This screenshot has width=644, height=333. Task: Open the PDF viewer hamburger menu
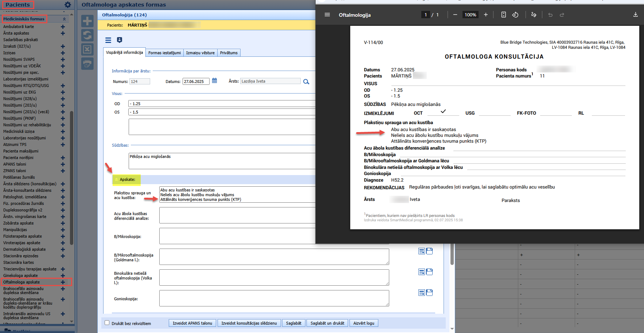327,15
